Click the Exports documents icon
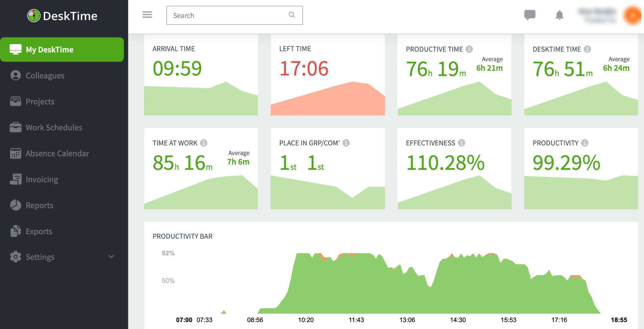Screen dimensions: 644x329 pos(15,231)
